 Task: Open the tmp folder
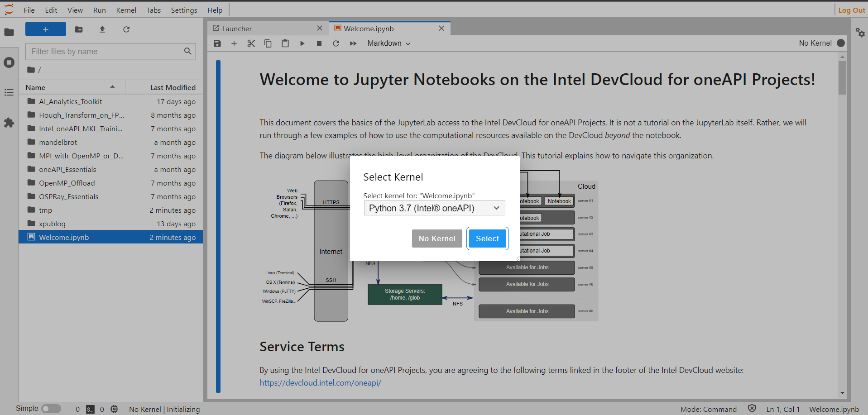point(110,210)
